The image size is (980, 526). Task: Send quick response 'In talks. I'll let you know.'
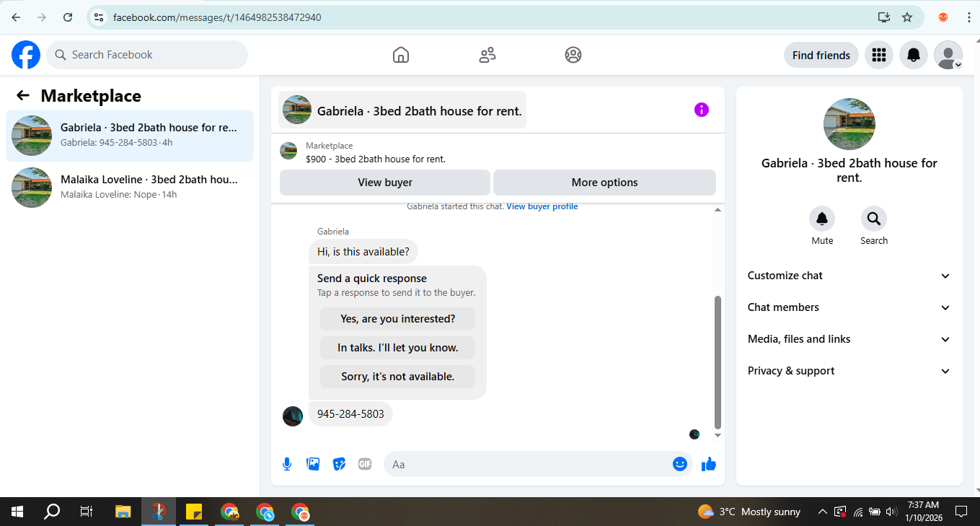click(398, 348)
